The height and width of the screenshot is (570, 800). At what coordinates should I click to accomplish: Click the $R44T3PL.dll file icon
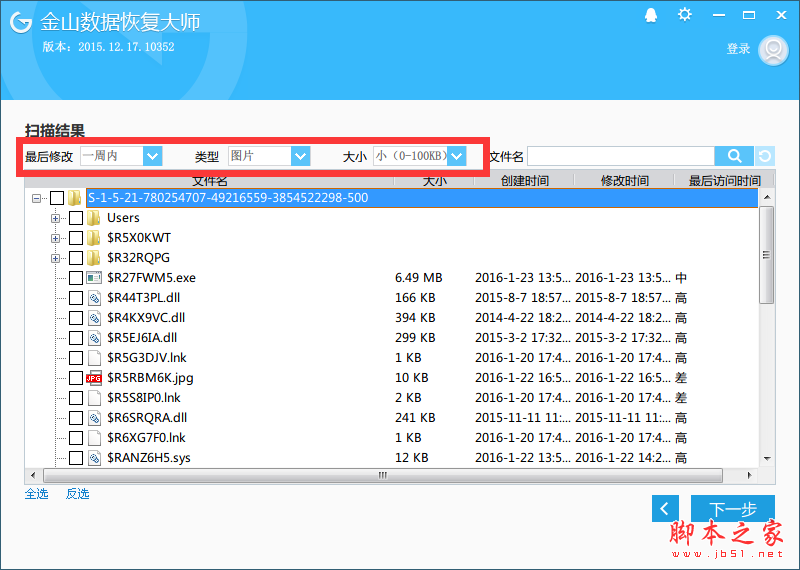point(94,298)
